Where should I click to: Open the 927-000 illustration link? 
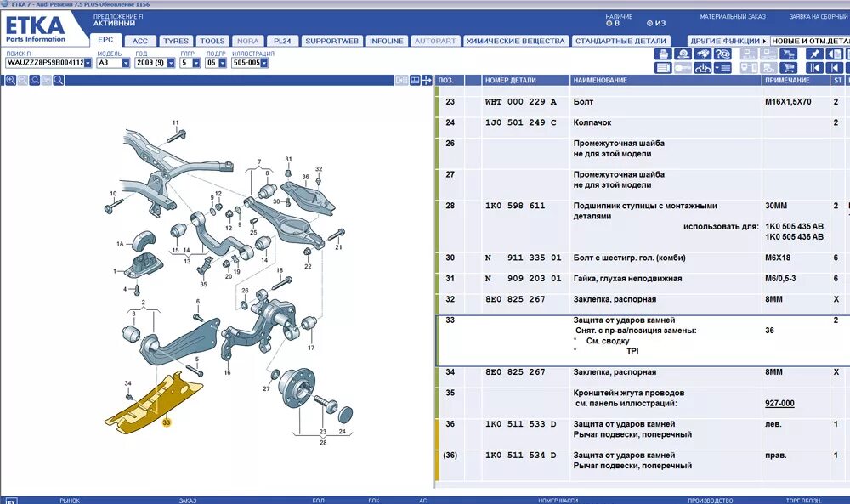779,403
